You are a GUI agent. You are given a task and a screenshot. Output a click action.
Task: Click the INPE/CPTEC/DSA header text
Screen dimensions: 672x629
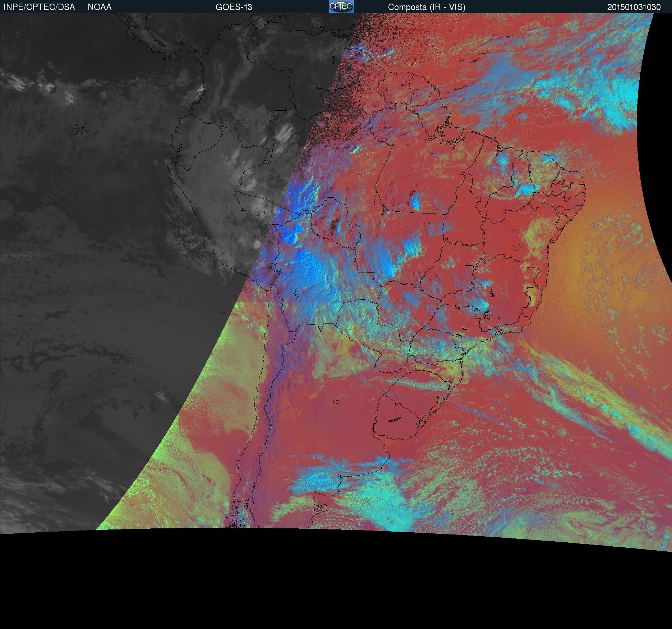[39, 7]
